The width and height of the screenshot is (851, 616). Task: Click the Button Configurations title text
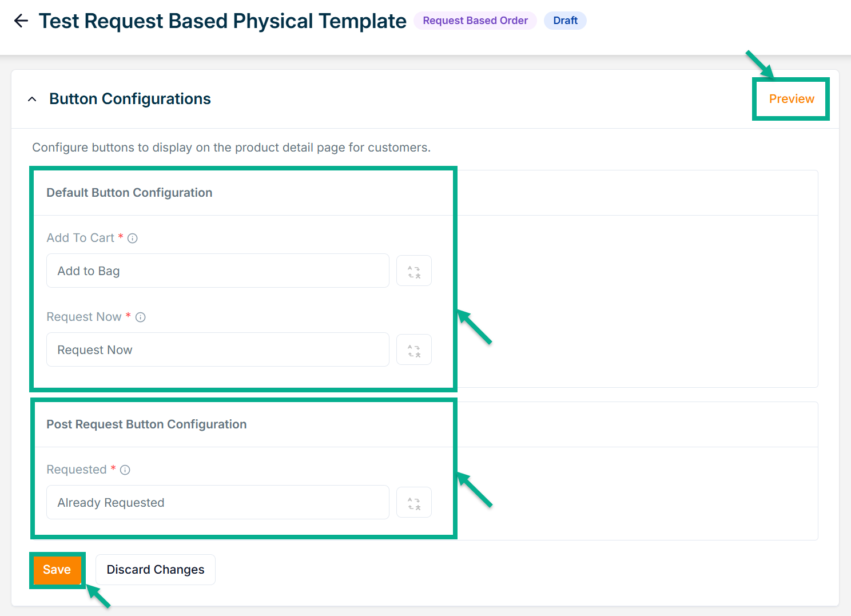[x=130, y=99]
